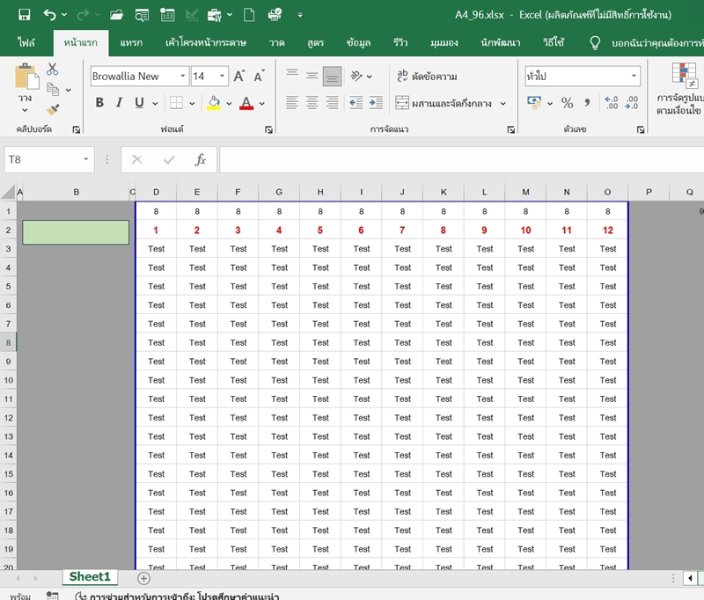The height and width of the screenshot is (600, 704).
Task: Apply the red font color swatch
Action: click(246, 103)
